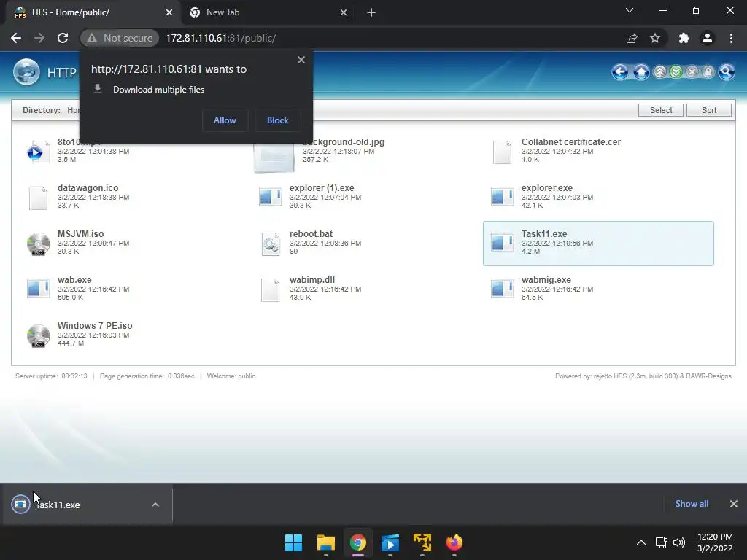Screen dimensions: 747x560
Task: Open the explorer (1).exe link
Action: (322, 188)
